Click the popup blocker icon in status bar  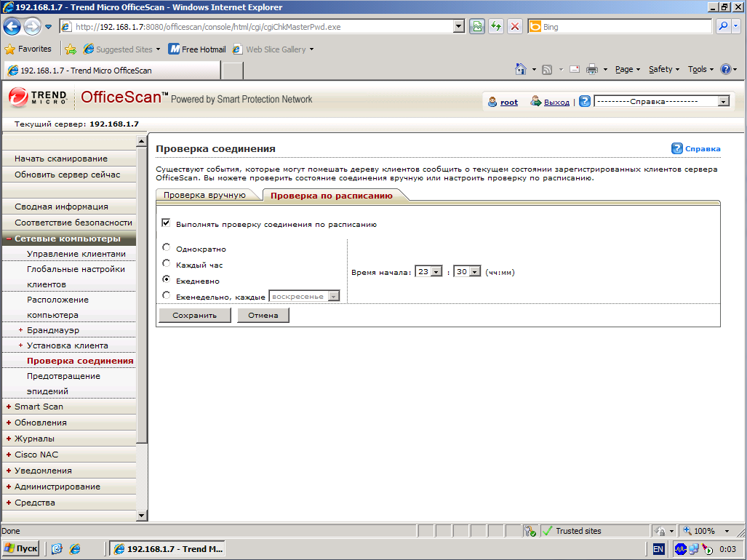click(x=530, y=530)
